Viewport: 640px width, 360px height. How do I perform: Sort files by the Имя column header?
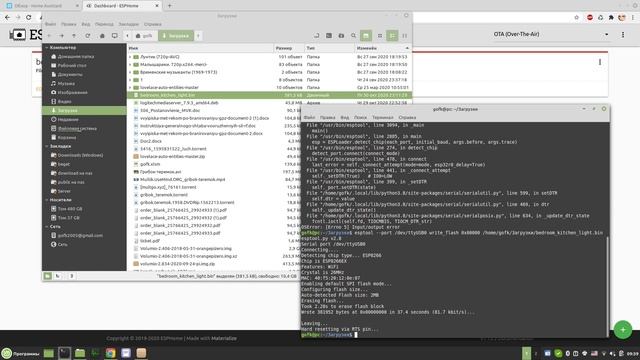(200, 48)
